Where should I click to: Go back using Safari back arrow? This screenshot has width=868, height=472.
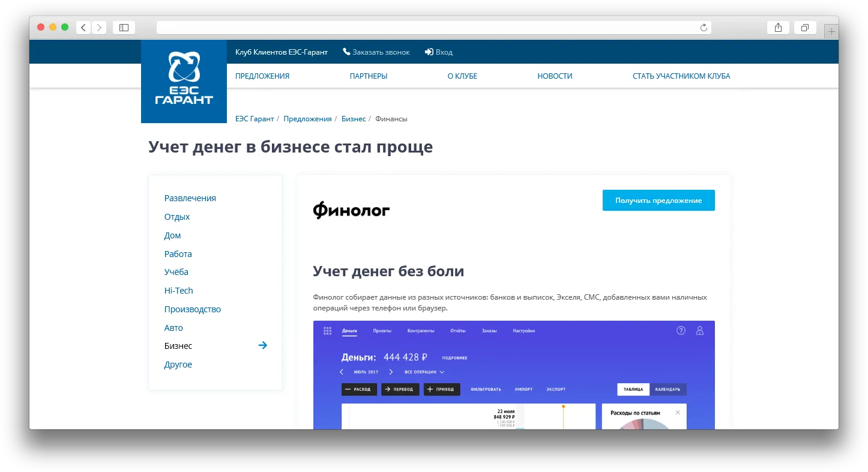[x=83, y=28]
